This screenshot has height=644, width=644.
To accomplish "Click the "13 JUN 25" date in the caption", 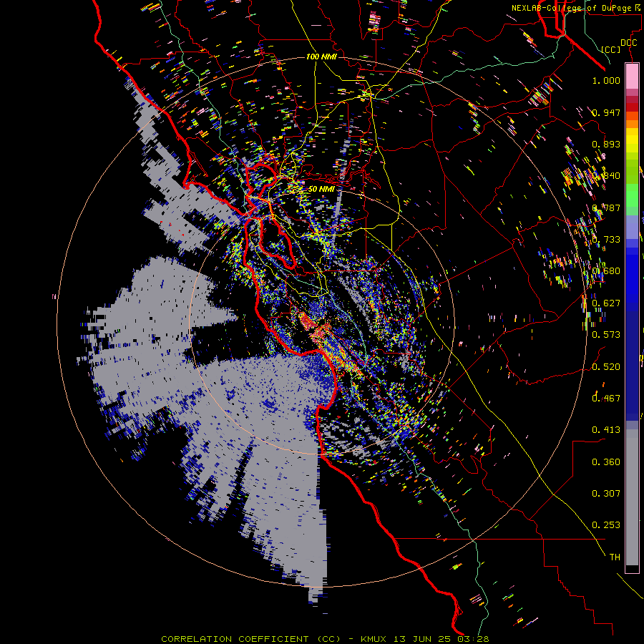I will pyautogui.click(x=421, y=639).
